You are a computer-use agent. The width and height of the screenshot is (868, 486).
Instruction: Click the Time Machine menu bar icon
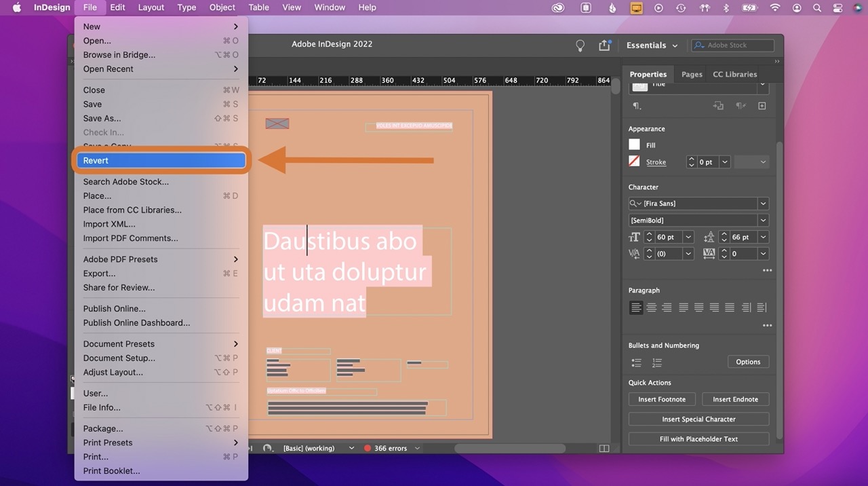click(679, 7)
